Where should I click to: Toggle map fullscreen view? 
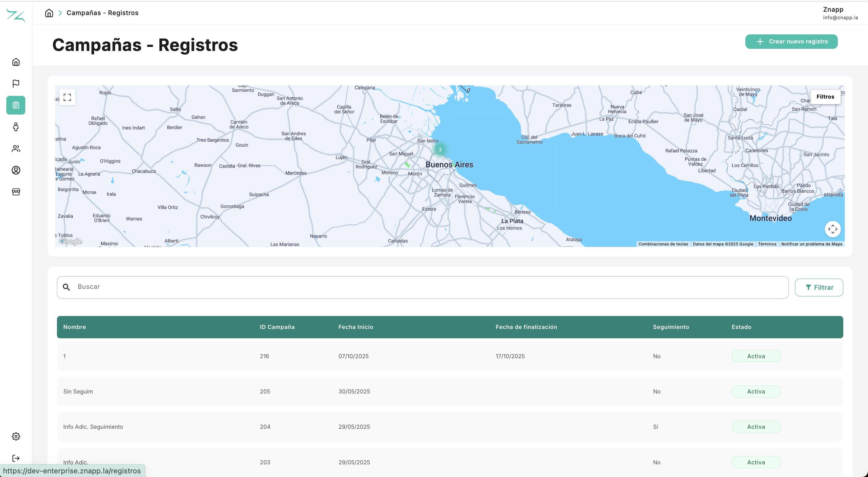[x=67, y=97]
